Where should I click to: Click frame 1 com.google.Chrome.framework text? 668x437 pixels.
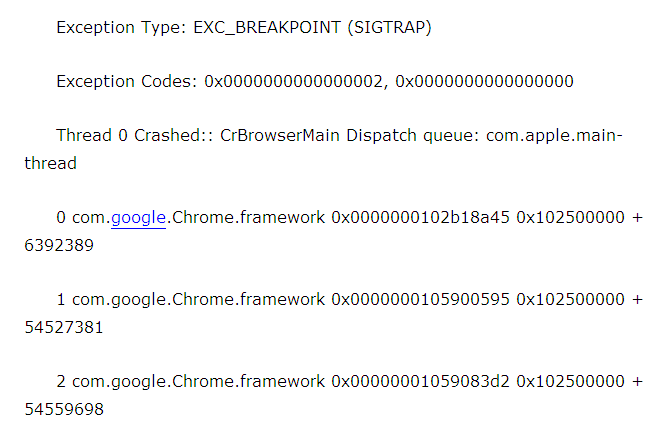[x=198, y=299]
